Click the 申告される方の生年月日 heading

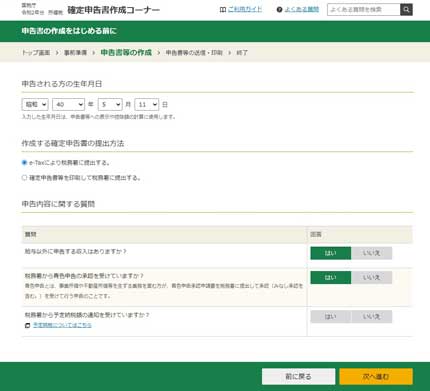coord(62,84)
